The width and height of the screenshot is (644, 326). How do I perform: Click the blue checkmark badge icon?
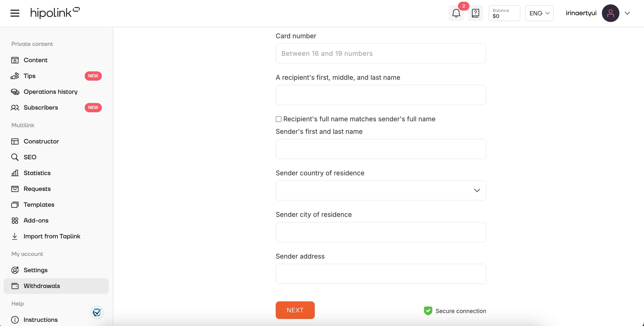pos(97,312)
